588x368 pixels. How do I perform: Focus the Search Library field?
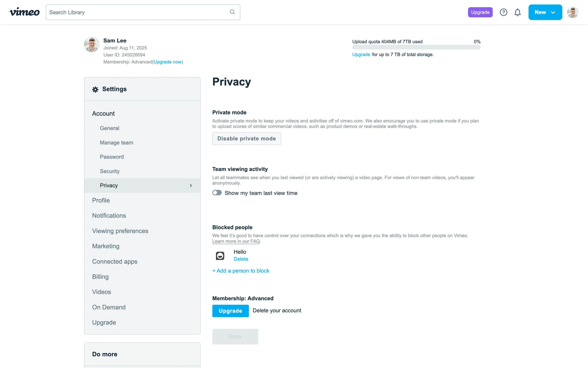[138, 12]
